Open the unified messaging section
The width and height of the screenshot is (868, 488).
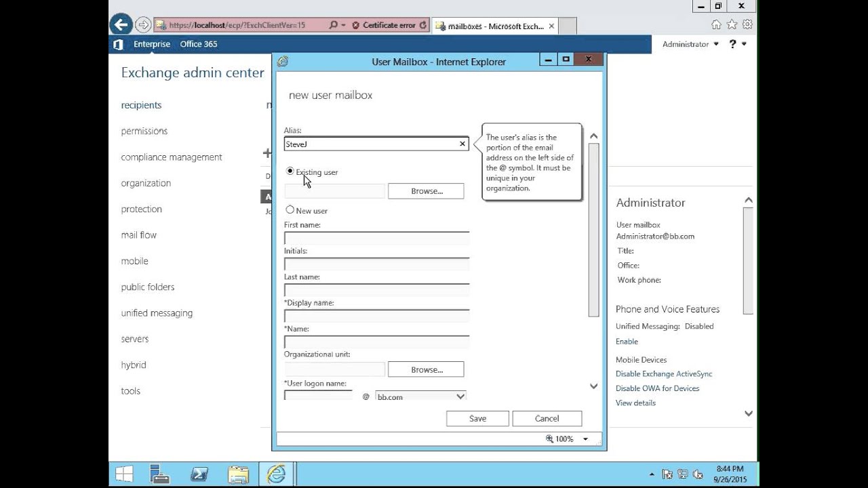[157, 313]
